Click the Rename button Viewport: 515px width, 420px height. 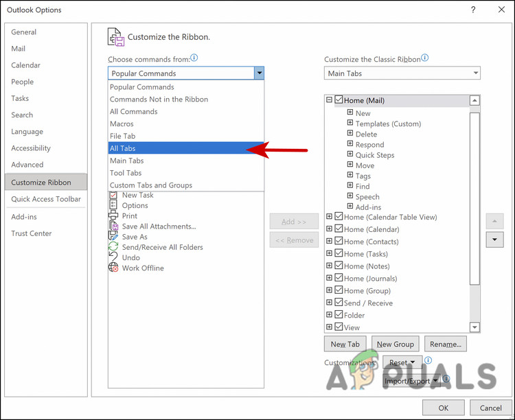coord(446,344)
